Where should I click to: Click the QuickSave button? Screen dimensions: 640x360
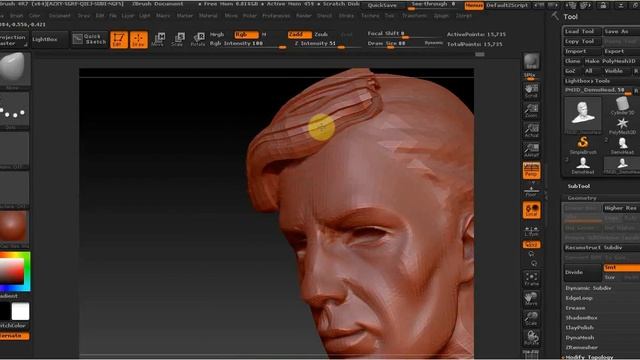tap(382, 5)
